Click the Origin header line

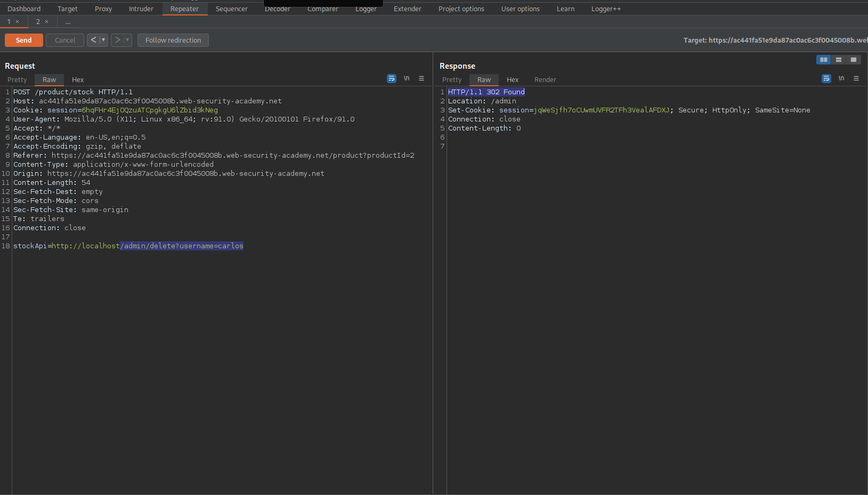169,174
